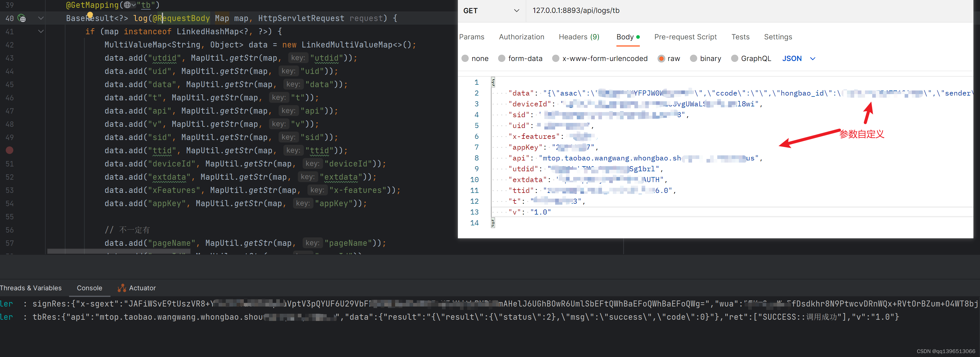Screen dimensions: 980x357
Task: Open the Console debug tab
Action: pos(89,288)
